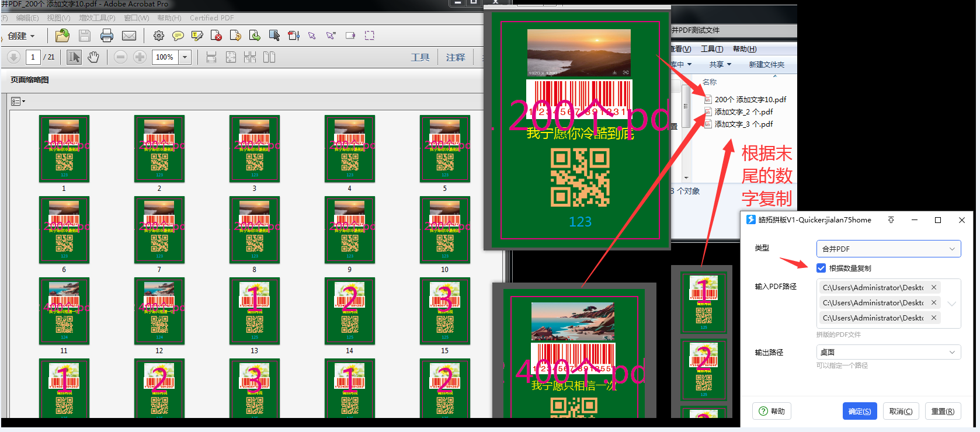Remove the second input PDF path
Viewport: 980px width, 432px height.
(x=934, y=302)
